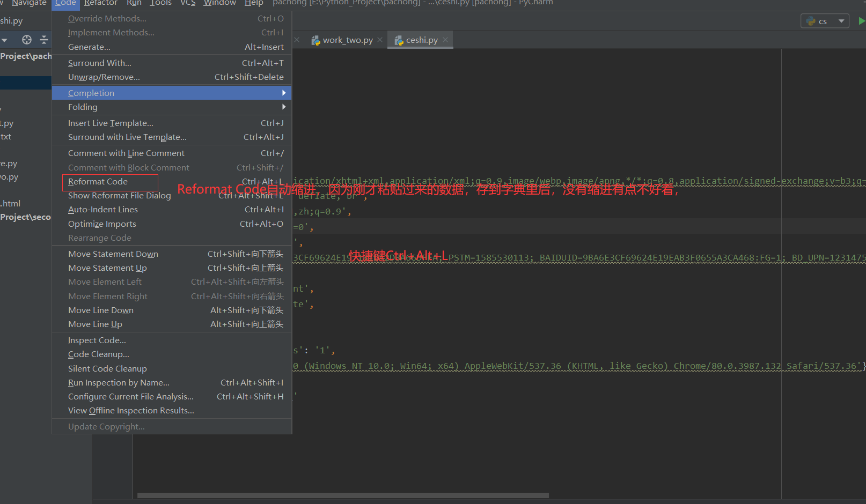Click the horizontal editor scrollbar
866x504 pixels.
coord(343,495)
